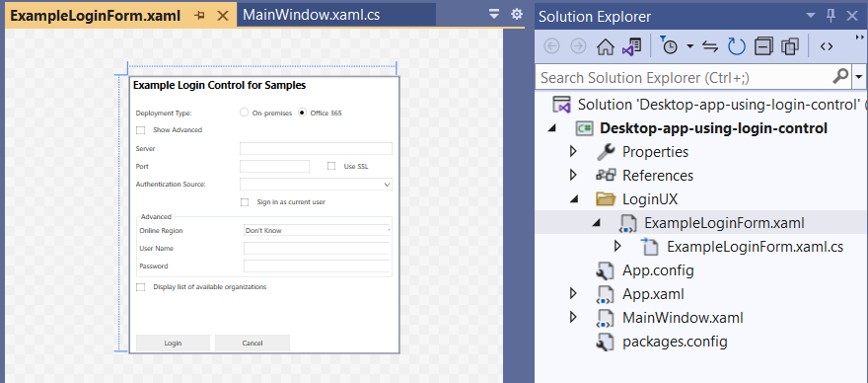Collapse the LoginUX folder
Screen dimensions: 868x383
click(573, 199)
